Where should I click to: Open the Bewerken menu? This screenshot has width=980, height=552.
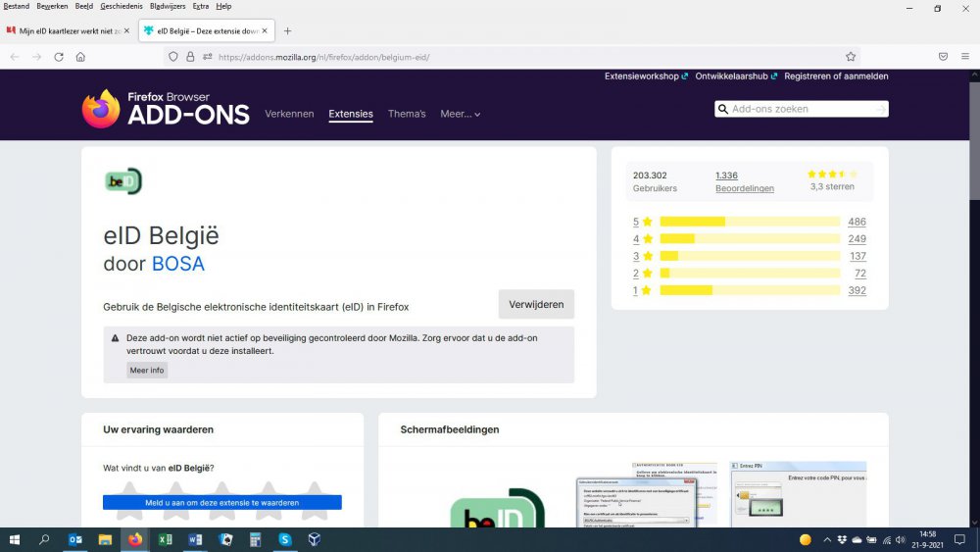pyautogui.click(x=53, y=6)
